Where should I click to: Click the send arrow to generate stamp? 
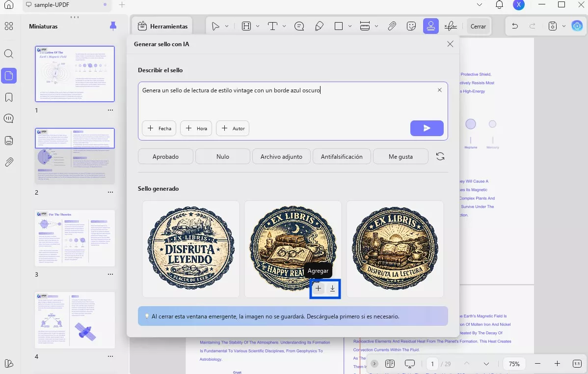[427, 128]
